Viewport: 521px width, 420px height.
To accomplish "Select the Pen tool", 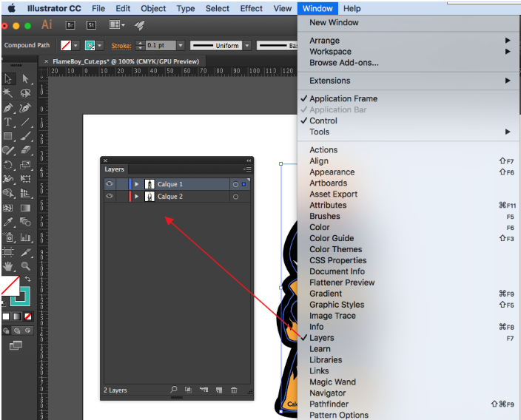I will [x=8, y=107].
